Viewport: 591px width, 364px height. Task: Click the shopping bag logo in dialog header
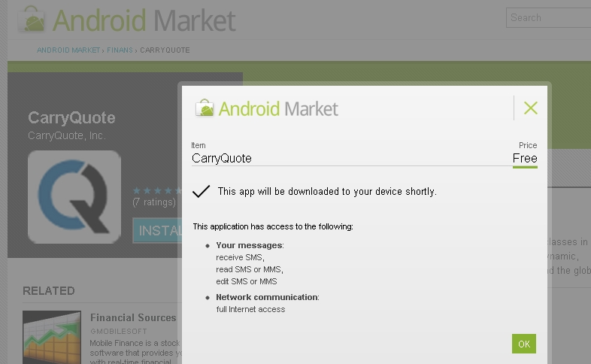[205, 108]
